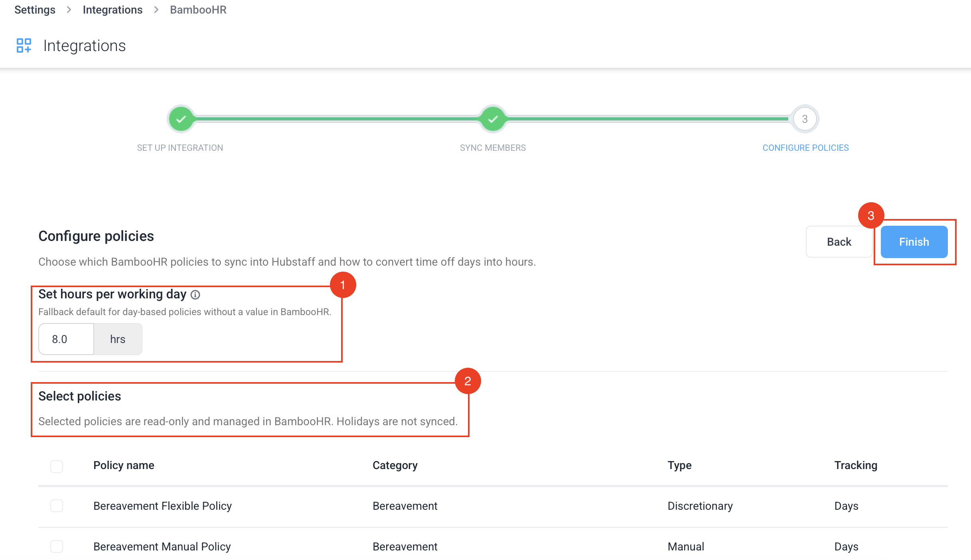Go to Settings in the breadcrumb
This screenshot has height=560, width=971.
pyautogui.click(x=35, y=10)
